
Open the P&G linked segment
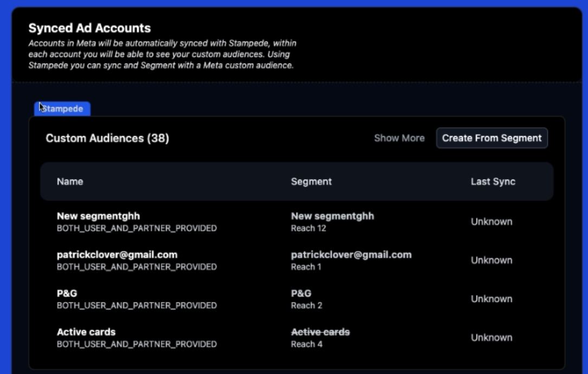click(x=301, y=293)
